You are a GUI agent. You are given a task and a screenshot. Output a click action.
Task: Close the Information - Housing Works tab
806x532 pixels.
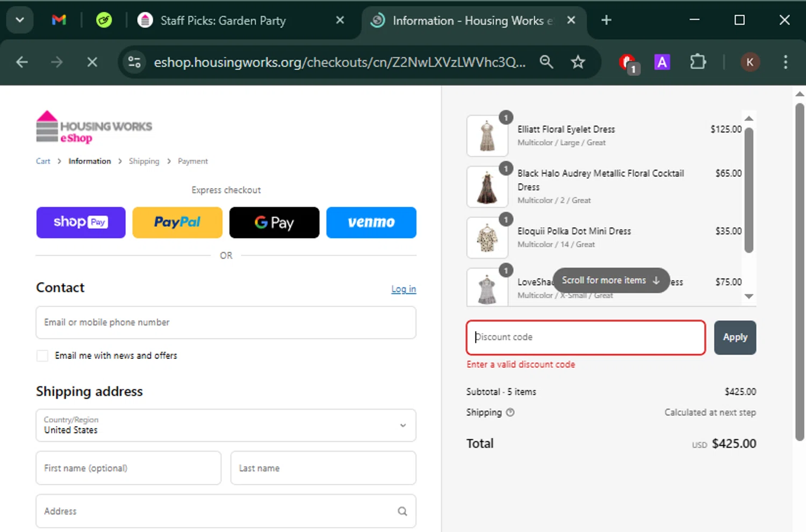point(571,20)
